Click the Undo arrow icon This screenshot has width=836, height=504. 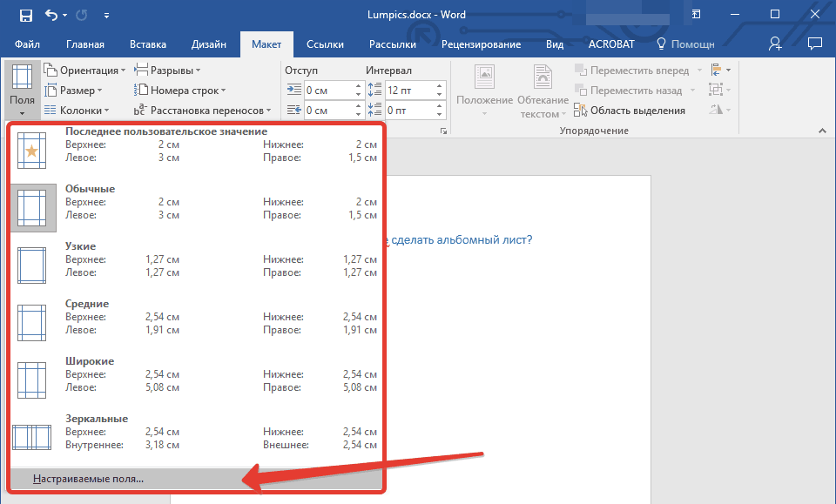point(51,15)
